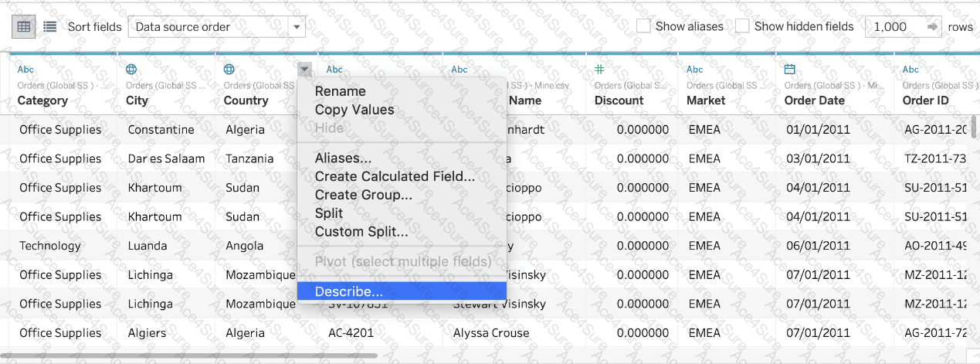Switch to grid data view icon
Screen dimensions: 980x364
click(24, 26)
